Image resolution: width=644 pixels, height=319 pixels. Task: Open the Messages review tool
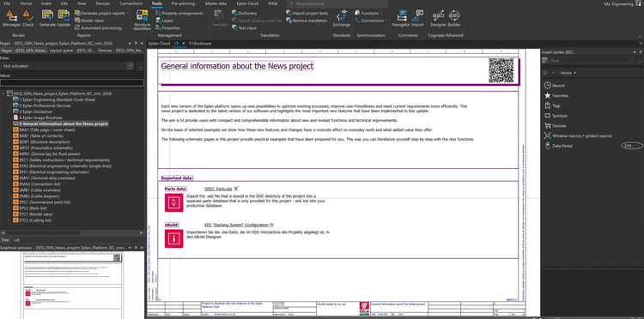click(11, 19)
